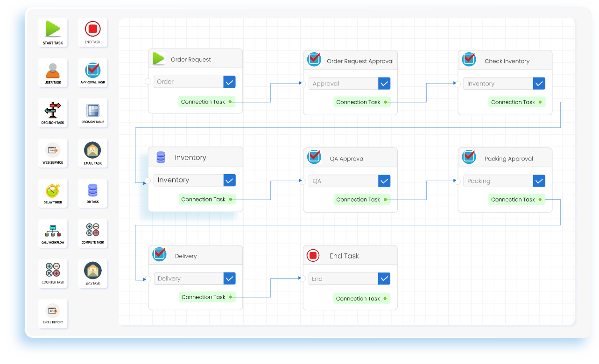Select the Web Service icon
The width and height of the screenshot is (599, 364).
(53, 151)
